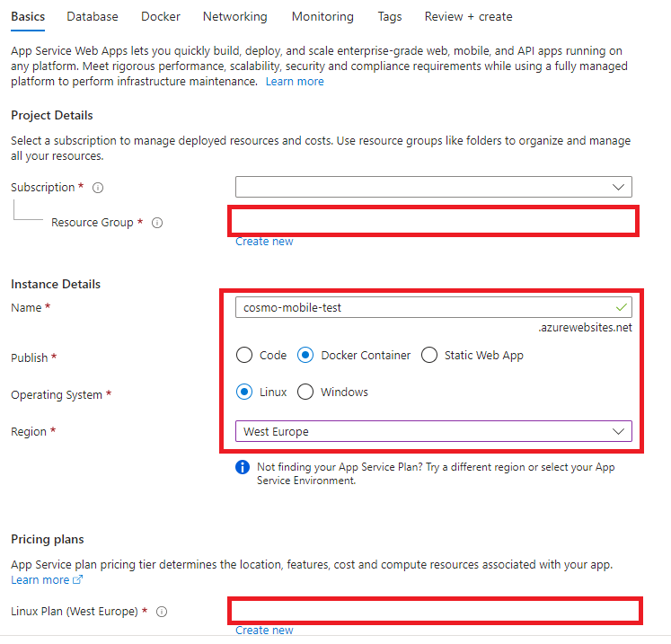
Task: Open the Networking tab
Action: pos(234,16)
